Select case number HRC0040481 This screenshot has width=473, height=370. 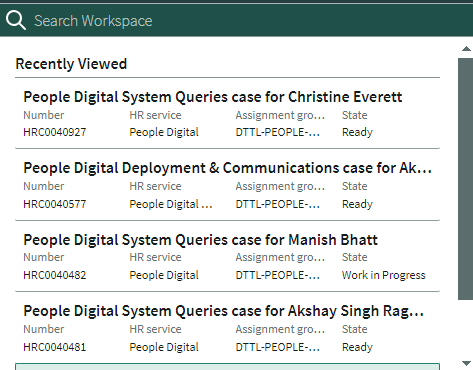coord(55,347)
